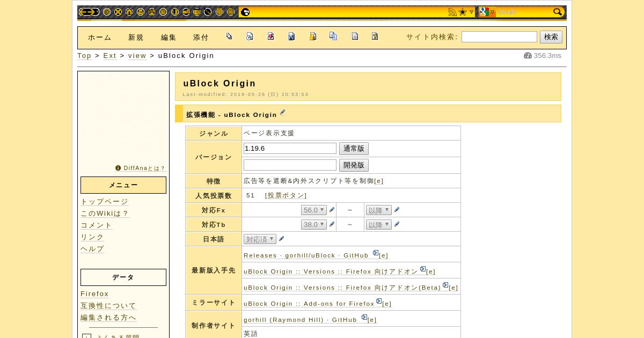Click the floppy disk backup icon
The image size is (644, 338).
[291, 36]
